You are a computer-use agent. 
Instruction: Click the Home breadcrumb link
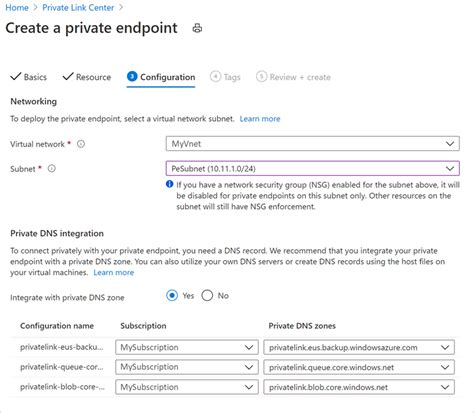point(17,8)
